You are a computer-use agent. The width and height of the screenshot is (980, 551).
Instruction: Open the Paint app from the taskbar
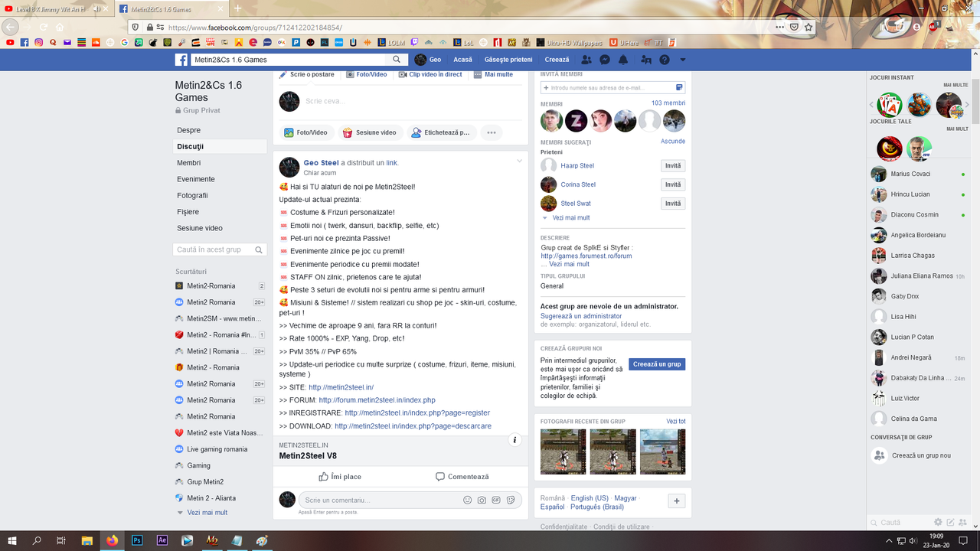pyautogui.click(x=262, y=540)
